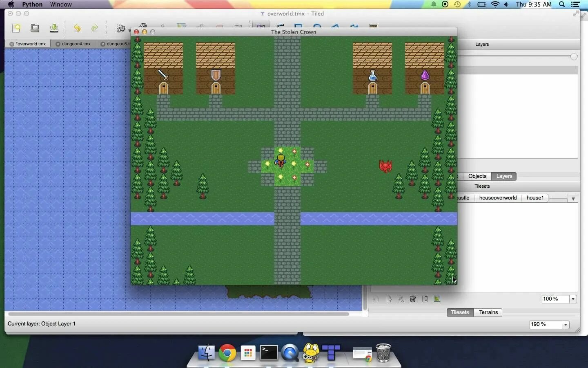Select the houseoverworld tileset tab
The image size is (588, 368).
click(x=498, y=198)
